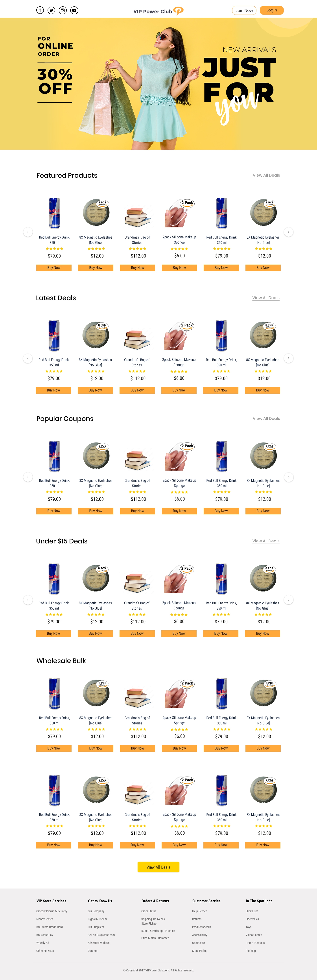This screenshot has width=317, height=980.
Task: Go back in Under $15 Deals carousel
Action: (28, 600)
